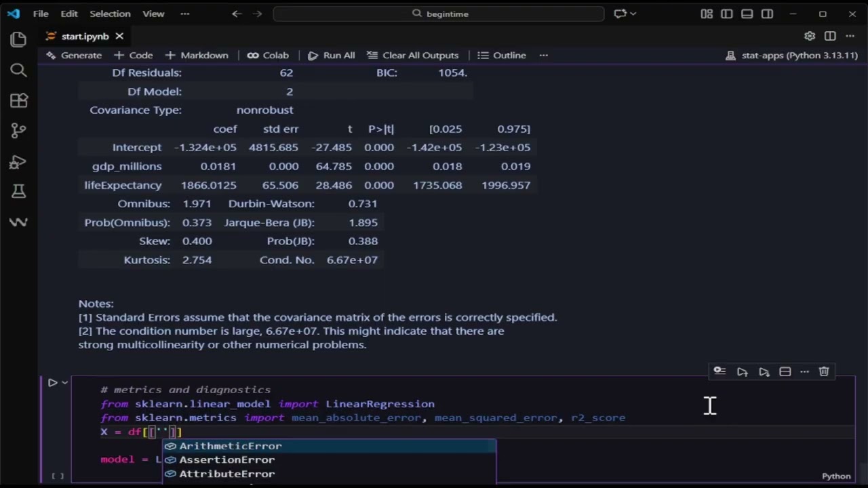This screenshot has height=488, width=868.
Task: Open notebook in Colab
Action: [x=268, y=55]
